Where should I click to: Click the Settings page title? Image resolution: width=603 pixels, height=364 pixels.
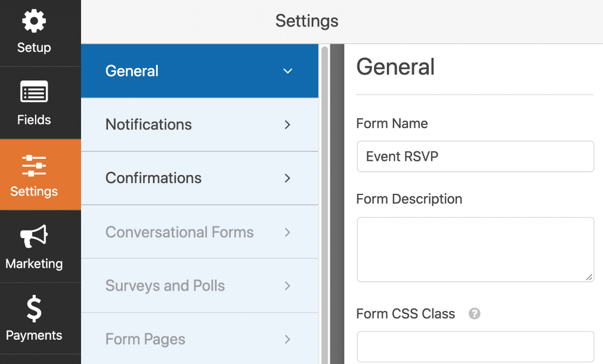pos(307,21)
